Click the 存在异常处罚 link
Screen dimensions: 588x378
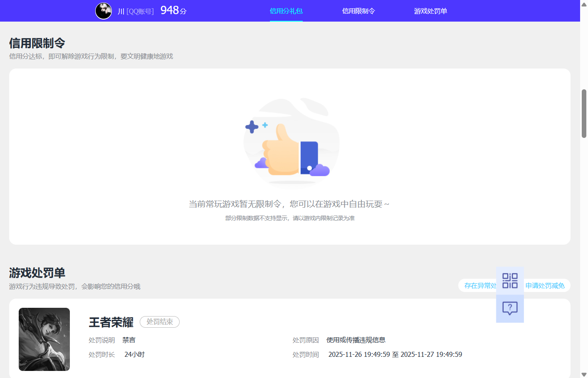click(478, 285)
